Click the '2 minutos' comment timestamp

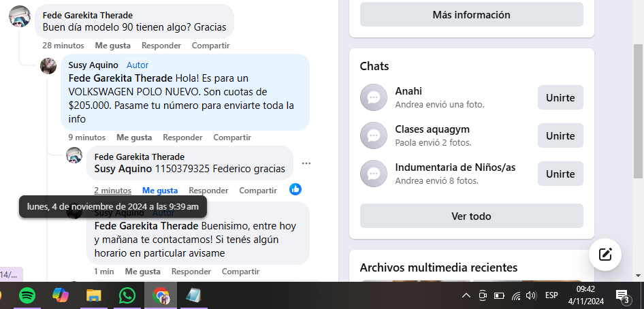coord(112,191)
